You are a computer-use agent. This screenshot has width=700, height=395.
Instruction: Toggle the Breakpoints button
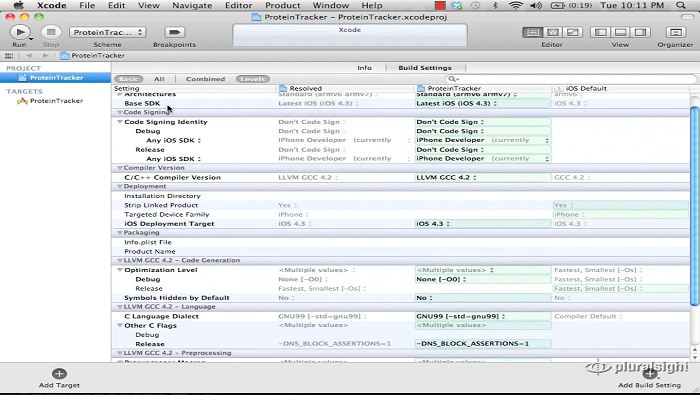tap(175, 32)
